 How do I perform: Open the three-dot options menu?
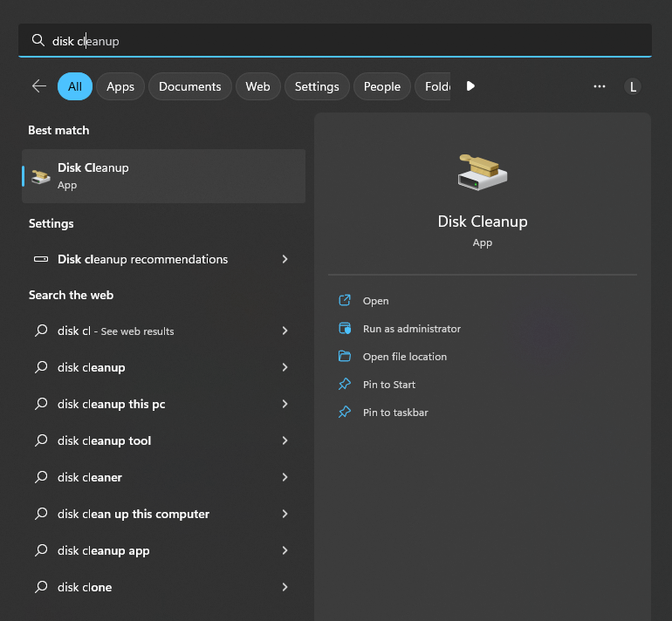coord(600,86)
